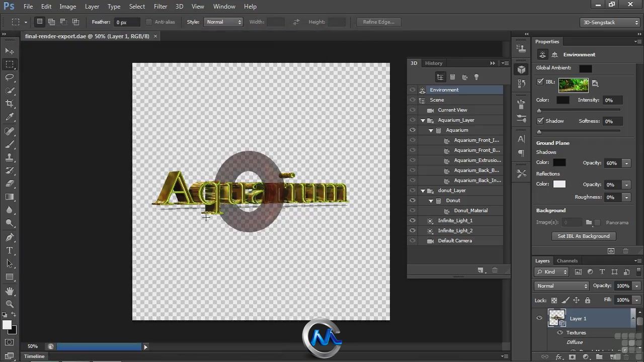Select the Brush tool
Image resolution: width=644 pixels, height=362 pixels.
(10, 144)
